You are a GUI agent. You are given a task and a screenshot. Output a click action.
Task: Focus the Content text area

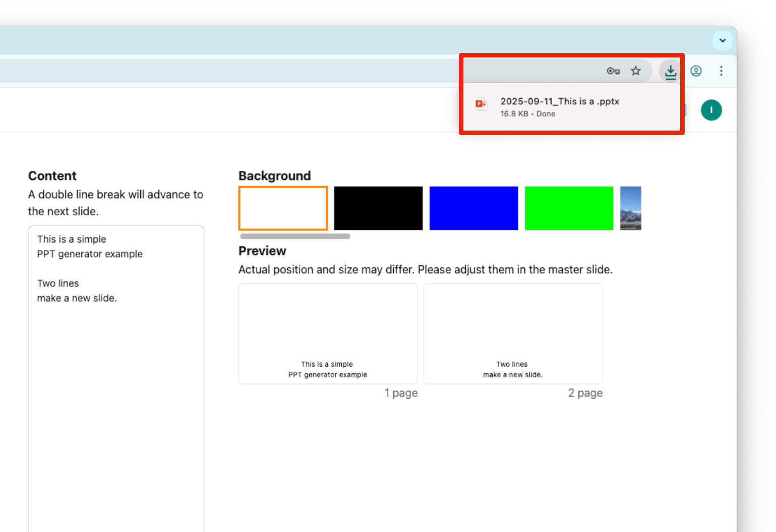(x=116, y=378)
